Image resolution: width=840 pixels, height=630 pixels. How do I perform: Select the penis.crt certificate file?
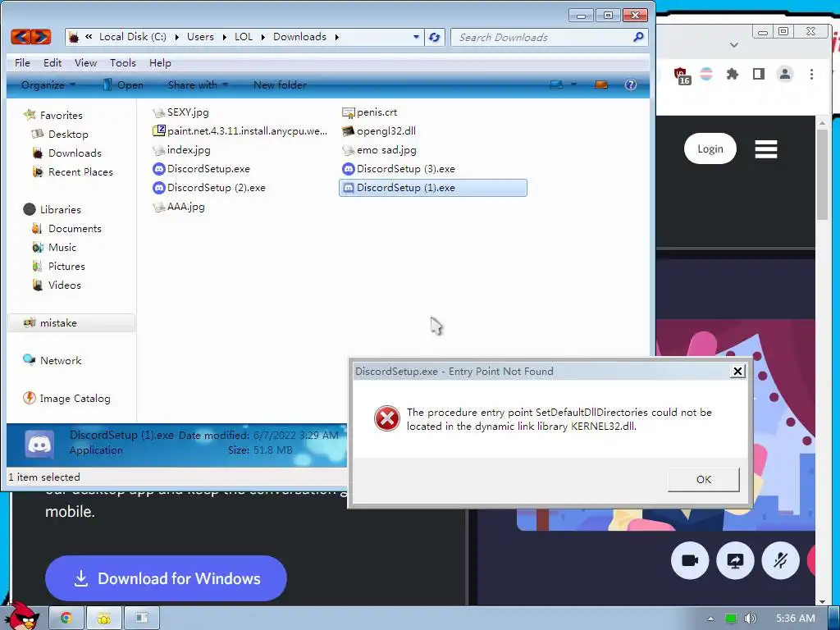[370, 112]
